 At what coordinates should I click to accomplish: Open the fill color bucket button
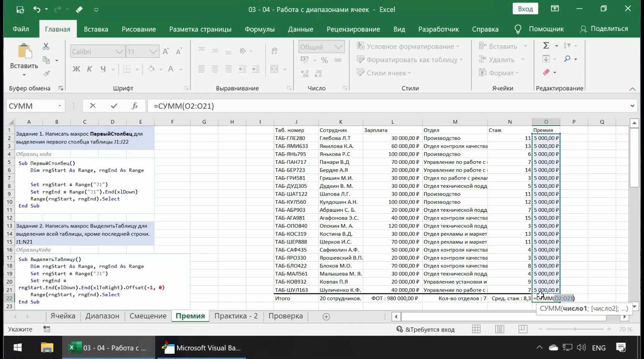pos(151,69)
